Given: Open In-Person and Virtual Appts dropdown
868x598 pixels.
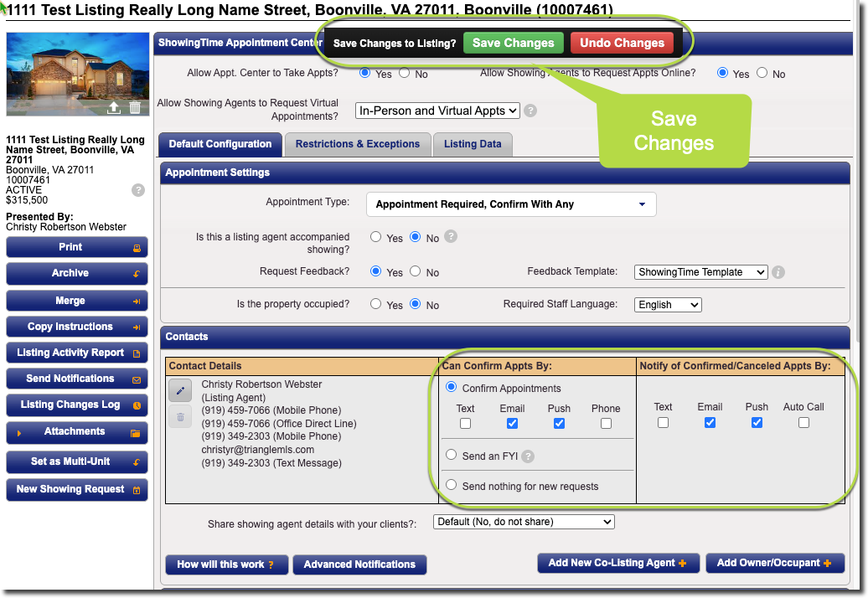Looking at the screenshot, I should (x=437, y=111).
